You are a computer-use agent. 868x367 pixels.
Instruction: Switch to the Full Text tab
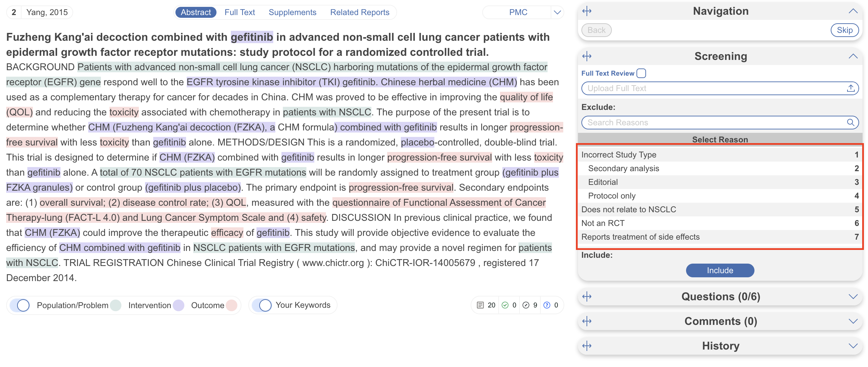(239, 13)
